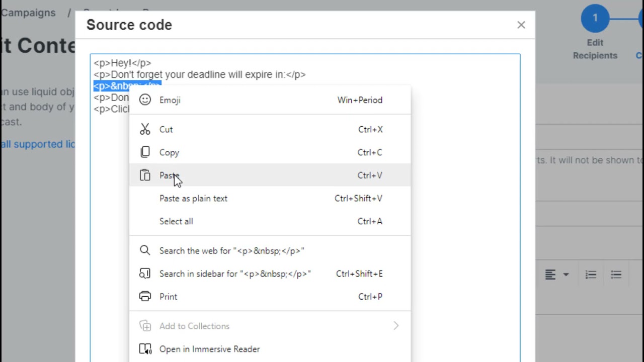644x362 pixels.
Task: Close the Source code dialog
Action: 521,25
